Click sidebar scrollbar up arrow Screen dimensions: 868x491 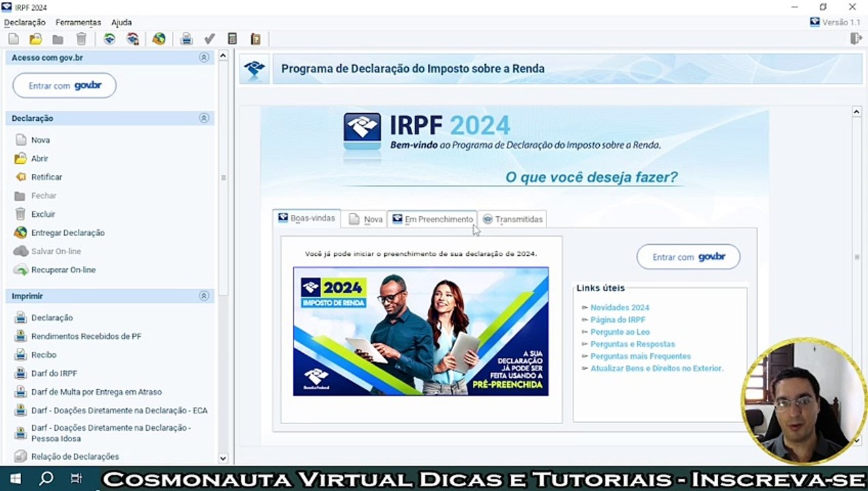[x=223, y=55]
